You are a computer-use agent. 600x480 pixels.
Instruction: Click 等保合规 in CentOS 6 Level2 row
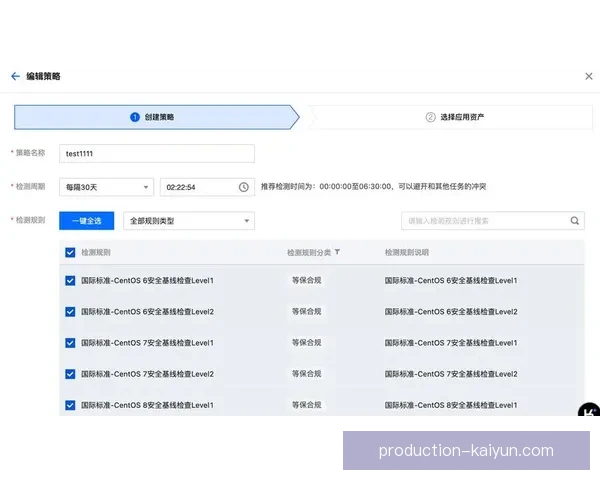[x=307, y=311]
